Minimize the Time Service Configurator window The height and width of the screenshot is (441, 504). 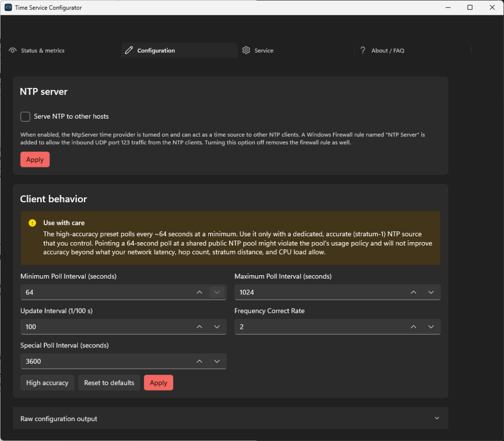[x=448, y=7]
